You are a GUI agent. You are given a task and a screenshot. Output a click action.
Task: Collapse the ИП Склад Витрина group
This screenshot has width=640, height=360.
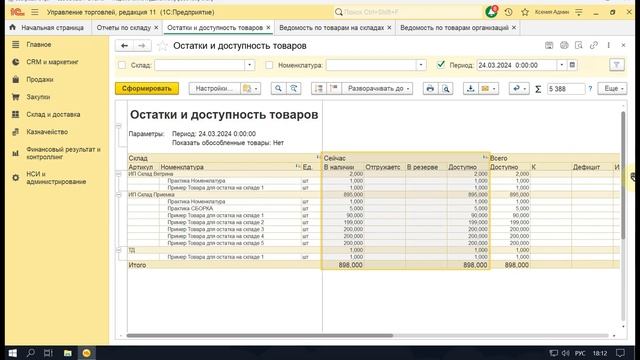[x=119, y=174]
